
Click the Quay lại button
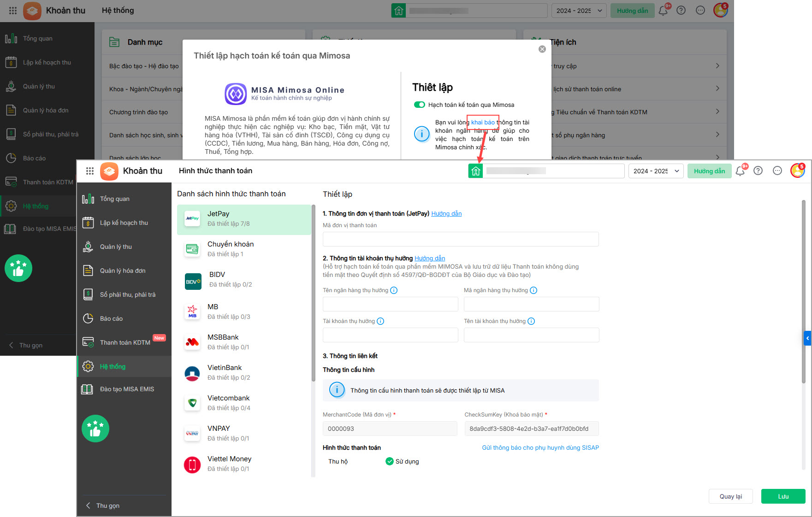(731, 496)
